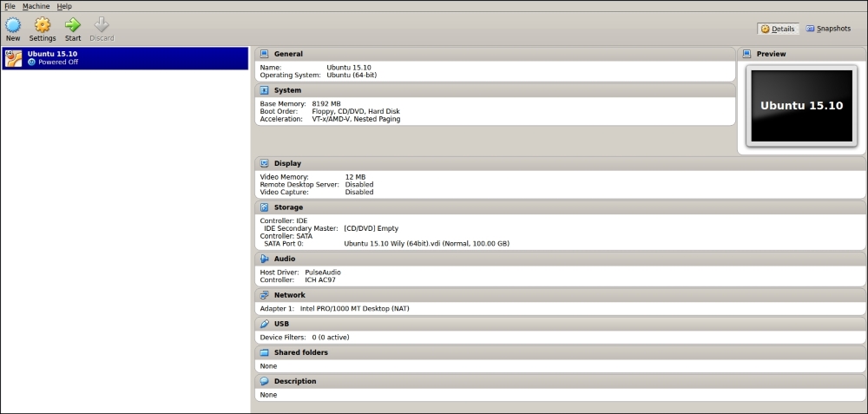Open the Network settings header link
Image resolution: width=868 pixels, height=414 pixels.
point(290,295)
